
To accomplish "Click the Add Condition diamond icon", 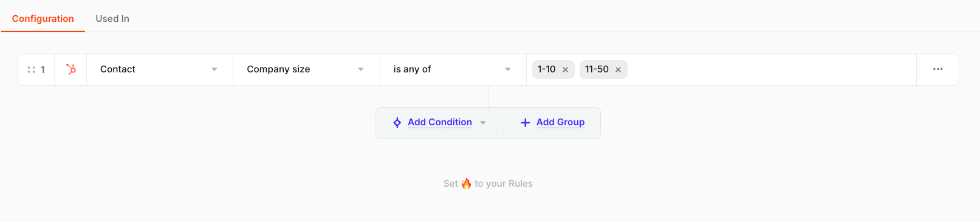I will (397, 123).
